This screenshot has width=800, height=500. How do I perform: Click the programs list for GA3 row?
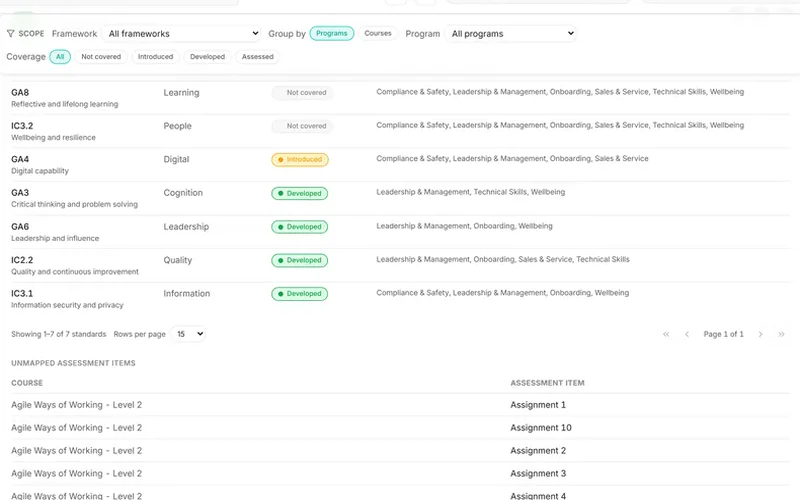(x=470, y=192)
